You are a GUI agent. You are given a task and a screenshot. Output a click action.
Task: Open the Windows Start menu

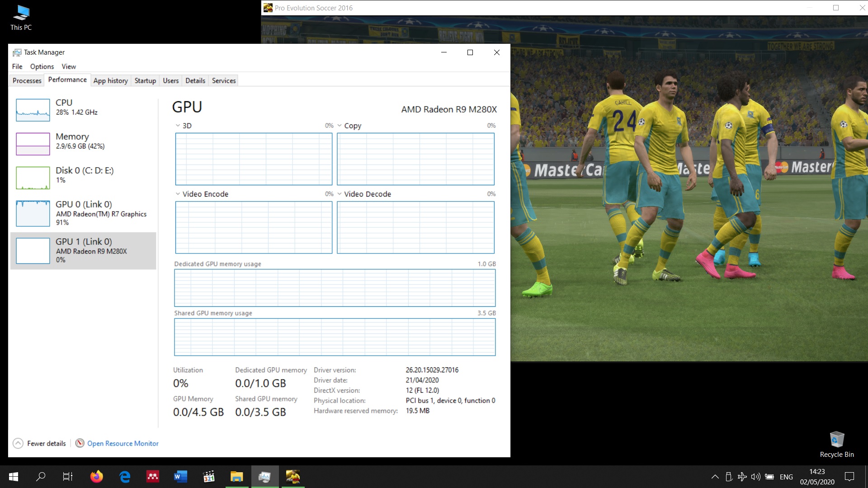[x=14, y=477]
